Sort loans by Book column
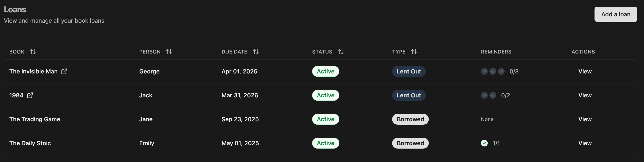The height and width of the screenshot is (162, 644). click(33, 52)
